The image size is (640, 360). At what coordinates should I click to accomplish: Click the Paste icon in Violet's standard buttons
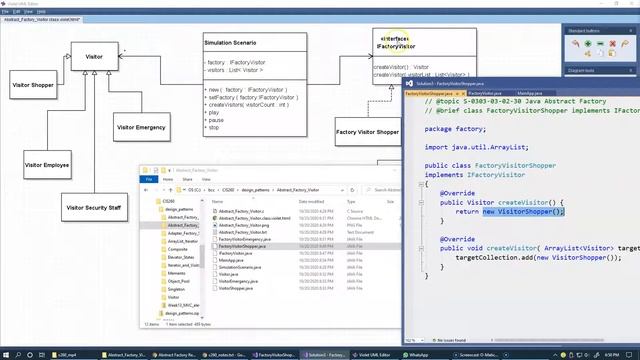612,53
